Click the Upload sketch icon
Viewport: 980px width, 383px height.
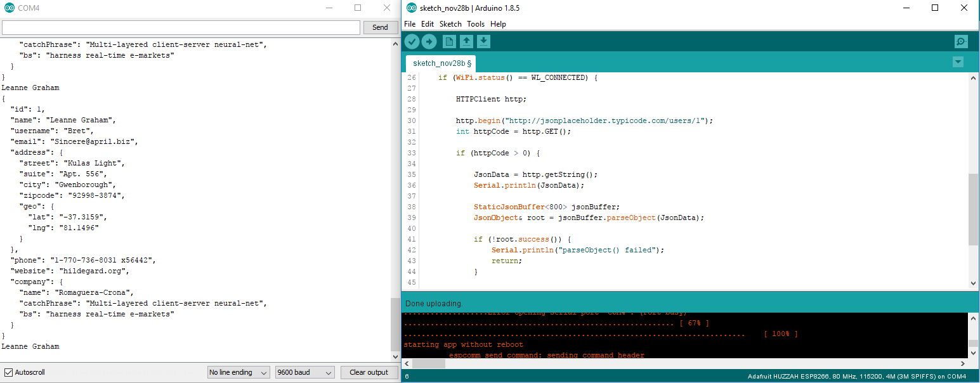tap(429, 41)
